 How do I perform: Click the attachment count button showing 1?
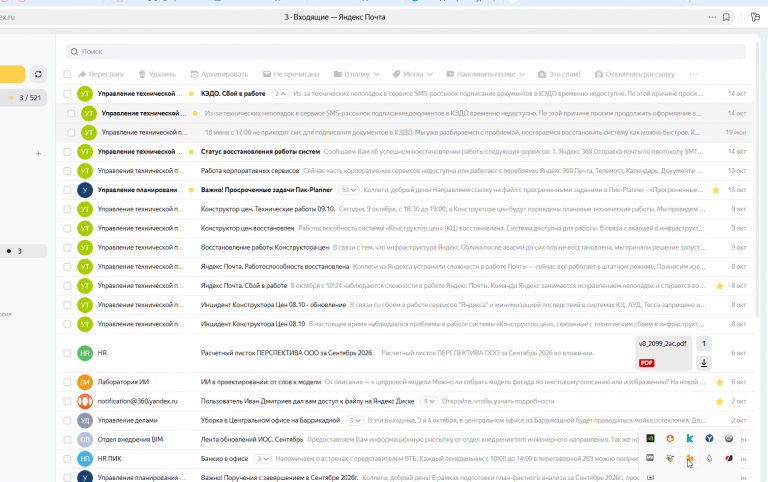[704, 344]
